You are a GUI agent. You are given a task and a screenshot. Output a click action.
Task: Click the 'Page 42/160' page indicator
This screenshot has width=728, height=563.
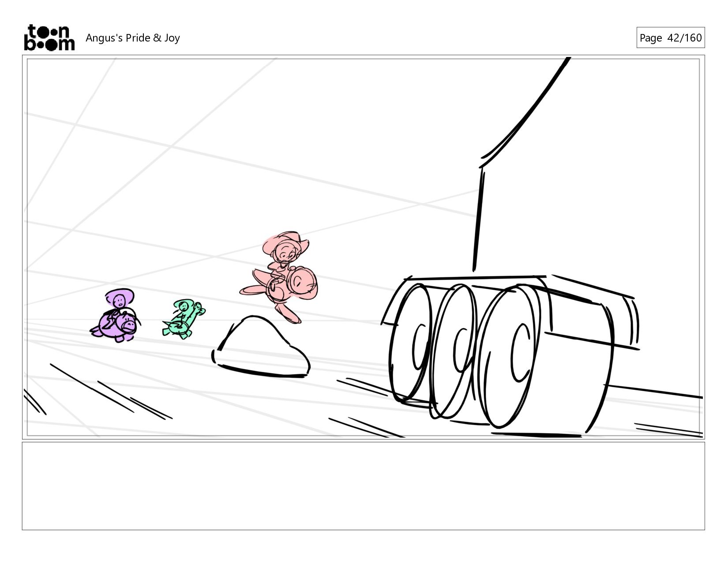point(670,38)
